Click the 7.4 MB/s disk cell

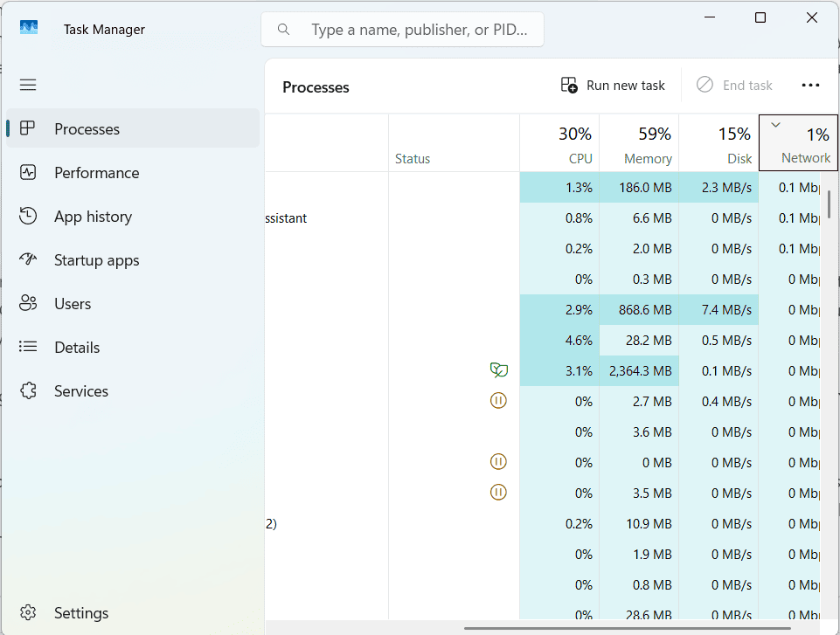(x=719, y=309)
